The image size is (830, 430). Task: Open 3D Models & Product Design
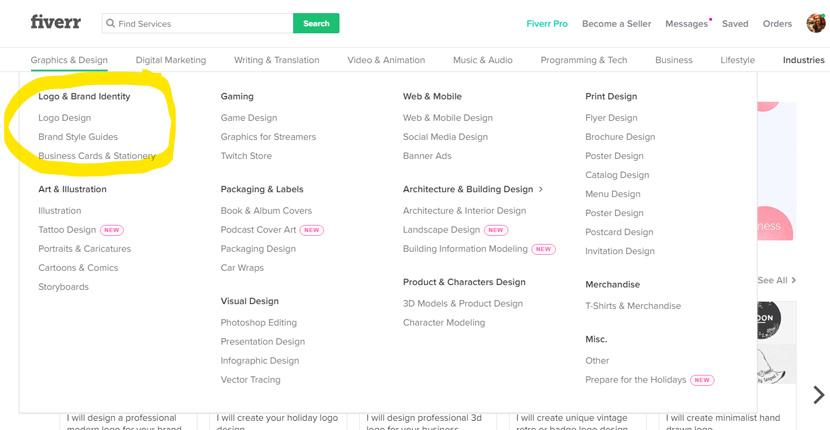coord(463,303)
